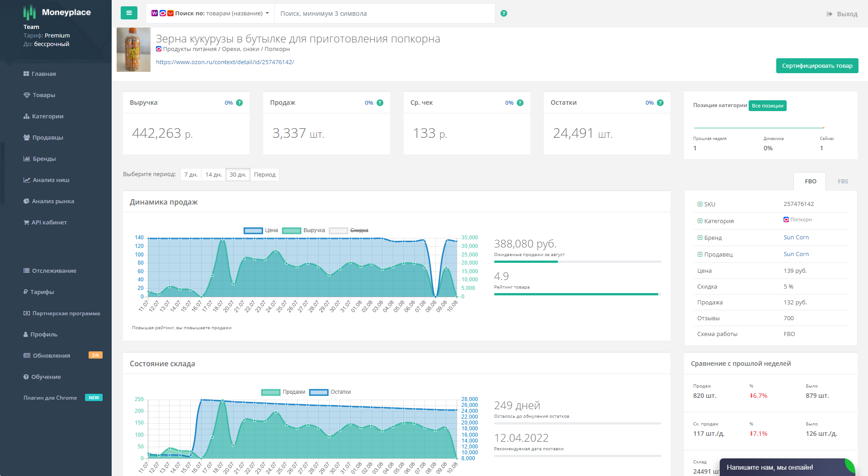This screenshot has height=476, width=868.
Task: Switch to the FBS tab
Action: click(x=842, y=182)
